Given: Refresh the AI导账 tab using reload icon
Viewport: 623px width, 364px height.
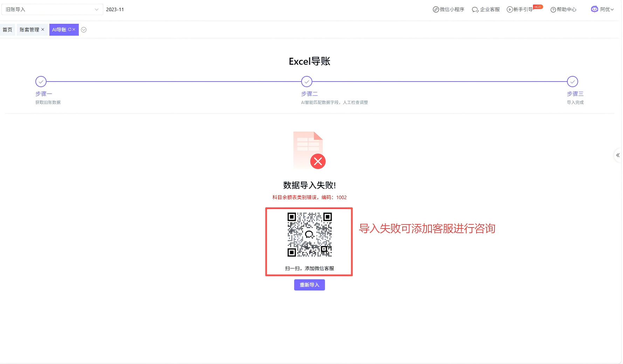Looking at the screenshot, I should click(70, 29).
